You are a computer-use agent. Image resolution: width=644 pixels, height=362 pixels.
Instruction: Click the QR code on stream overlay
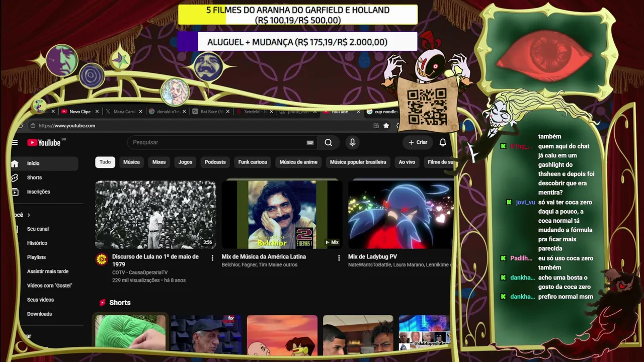[x=427, y=106]
